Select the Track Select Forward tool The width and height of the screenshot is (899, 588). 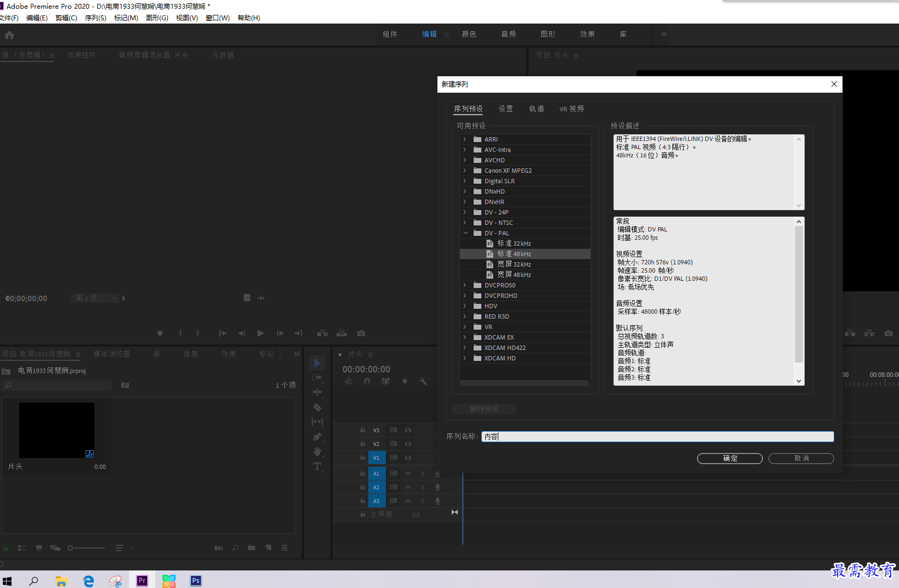317,377
